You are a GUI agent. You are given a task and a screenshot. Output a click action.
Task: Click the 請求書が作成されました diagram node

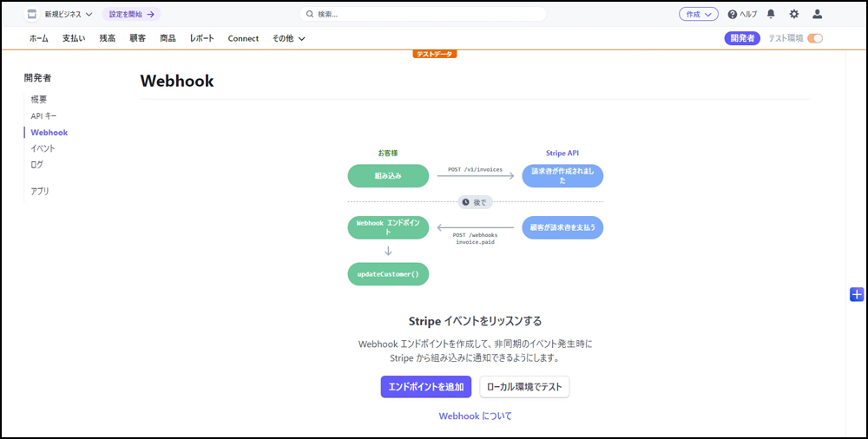562,176
